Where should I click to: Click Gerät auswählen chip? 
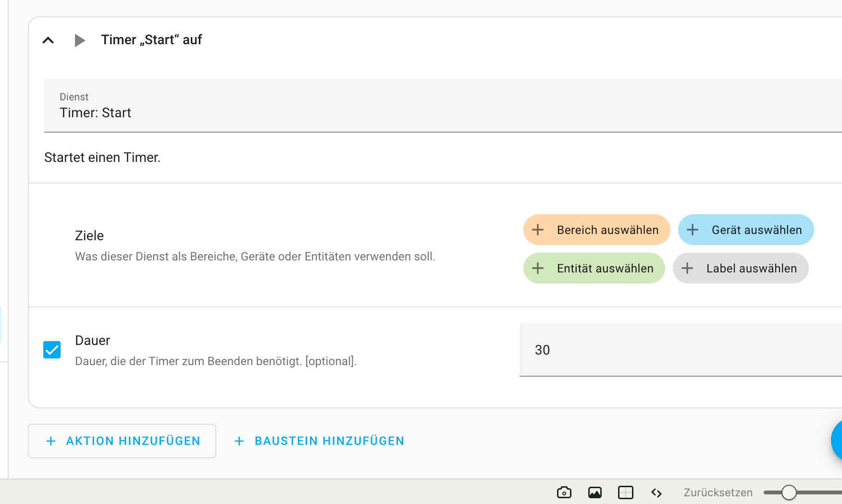(745, 230)
